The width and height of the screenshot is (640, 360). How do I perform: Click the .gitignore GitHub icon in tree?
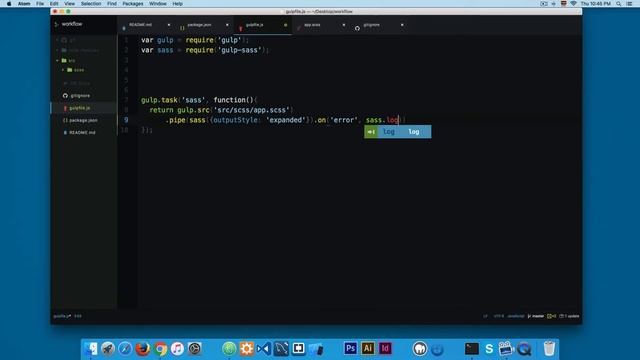pyautogui.click(x=65, y=96)
